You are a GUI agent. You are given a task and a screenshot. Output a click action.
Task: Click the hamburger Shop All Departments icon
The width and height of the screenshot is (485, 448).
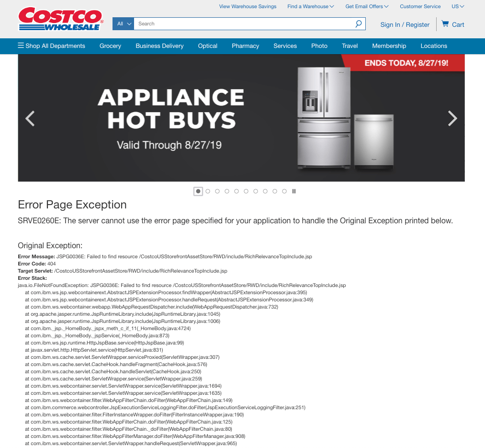pos(20,46)
